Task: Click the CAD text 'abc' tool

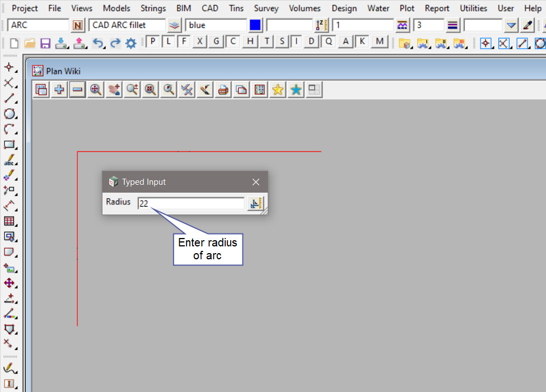Action: tap(10, 160)
